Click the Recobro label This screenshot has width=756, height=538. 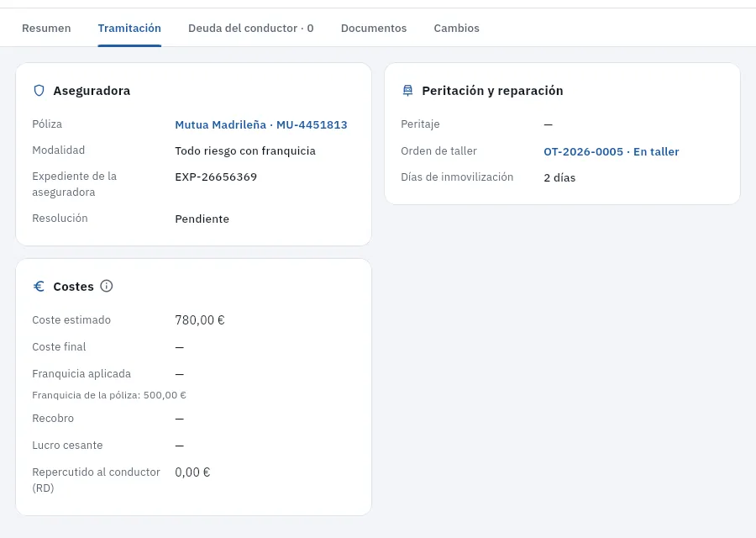(x=53, y=419)
